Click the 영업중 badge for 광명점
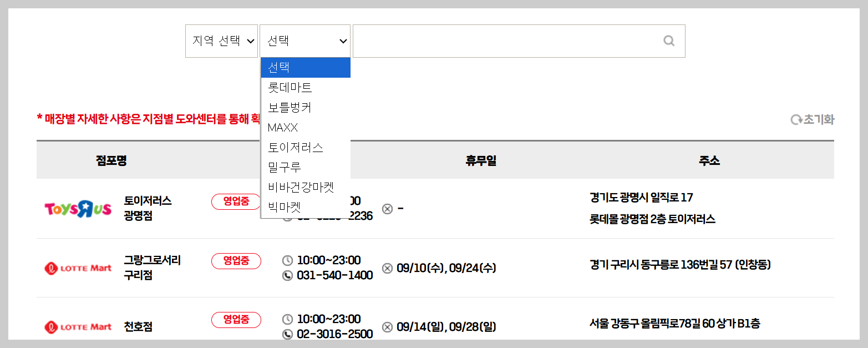Viewport: 868px width, 348px height. [236, 201]
